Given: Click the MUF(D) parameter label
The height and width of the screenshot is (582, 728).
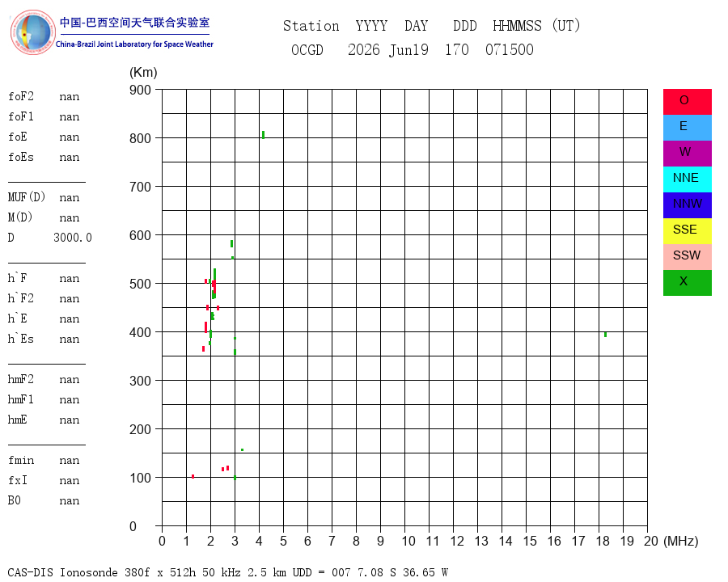Looking at the screenshot, I should point(27,197).
